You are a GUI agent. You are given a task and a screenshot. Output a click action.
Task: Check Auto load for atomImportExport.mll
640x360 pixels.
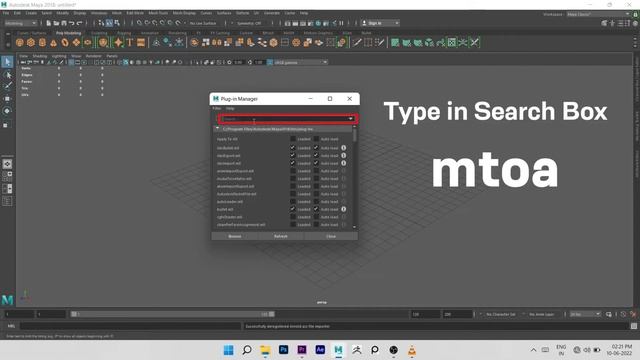pos(316,186)
